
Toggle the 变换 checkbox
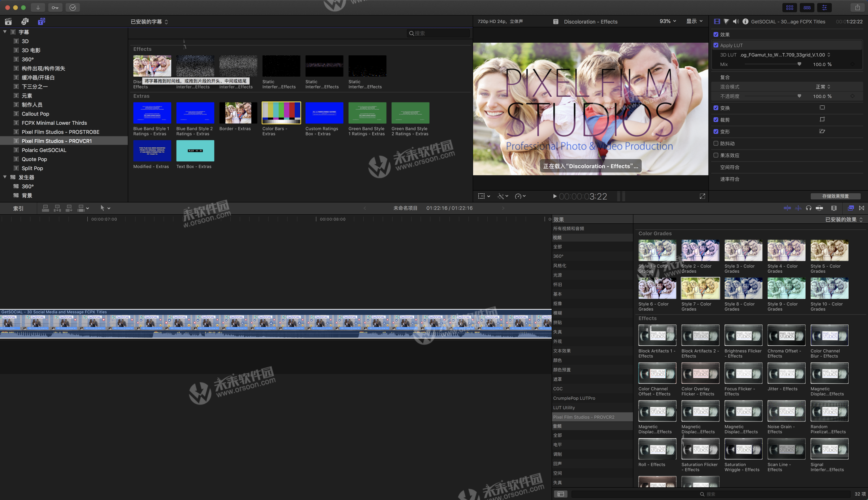tap(716, 108)
